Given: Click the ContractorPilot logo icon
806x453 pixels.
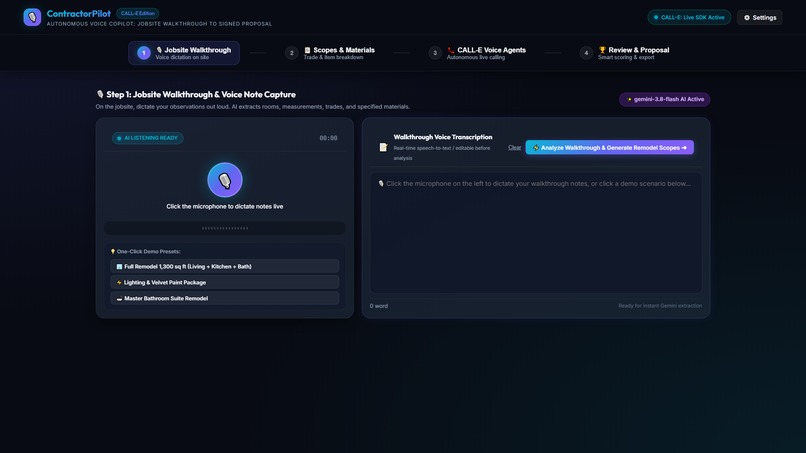Looking at the screenshot, I should coord(32,17).
